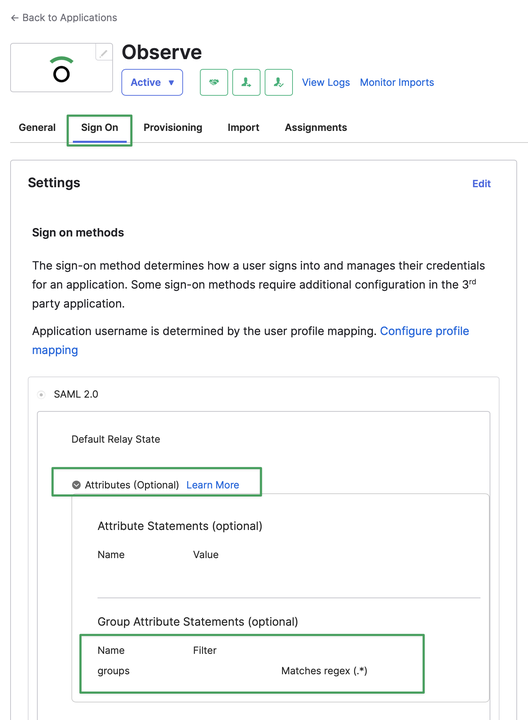Screen dimensions: 528x720
Task: Click Edit in Settings panel
Action: (x=481, y=184)
